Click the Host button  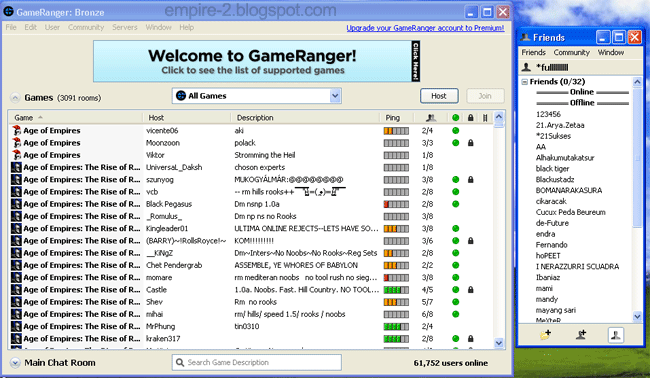(439, 96)
